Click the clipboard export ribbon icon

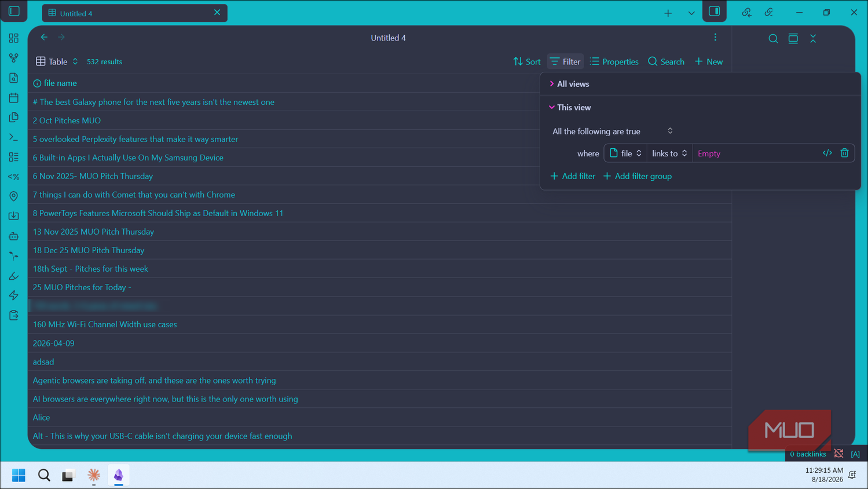[14, 315]
